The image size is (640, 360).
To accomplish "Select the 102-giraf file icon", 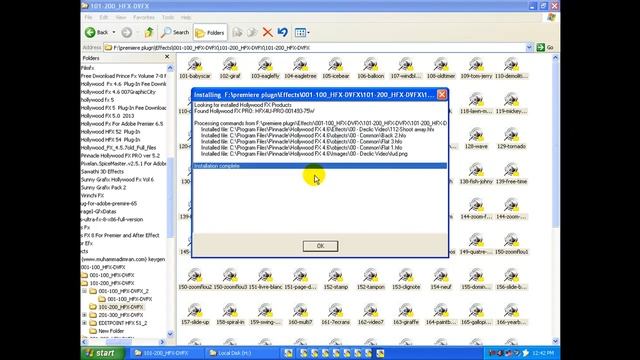I will [230, 68].
